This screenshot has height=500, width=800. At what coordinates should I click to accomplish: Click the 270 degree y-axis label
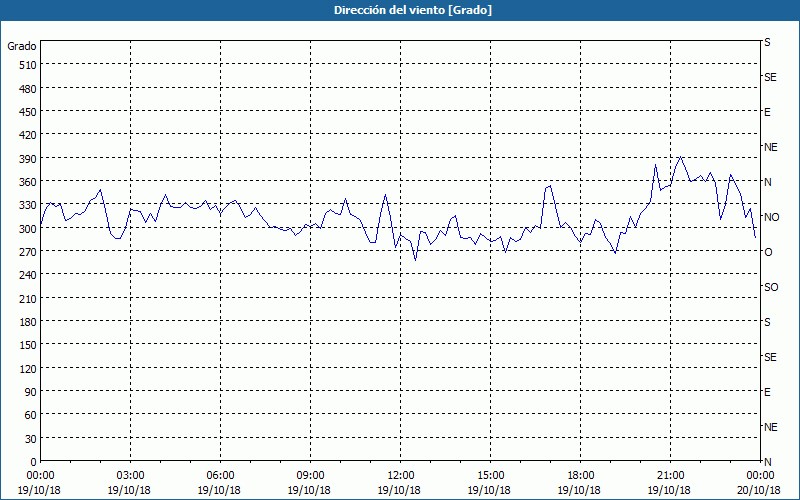tap(26, 251)
